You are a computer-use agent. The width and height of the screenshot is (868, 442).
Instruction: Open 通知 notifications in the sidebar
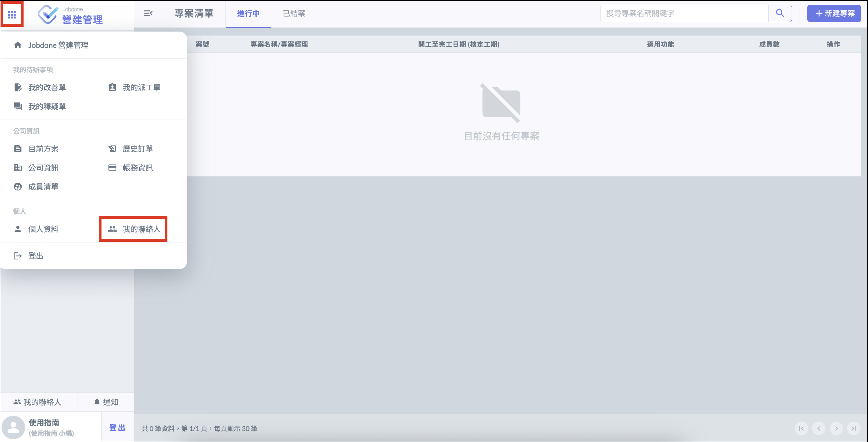(106, 402)
